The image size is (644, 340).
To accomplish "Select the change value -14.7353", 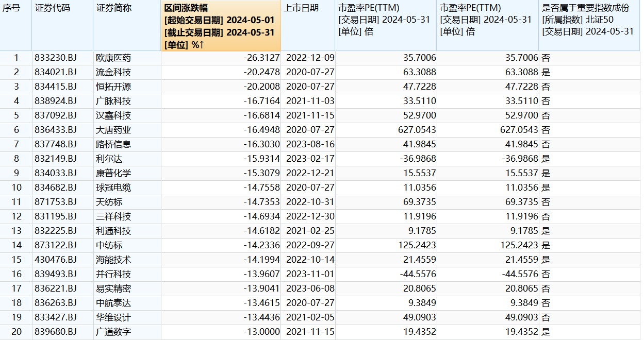I will tap(261, 202).
